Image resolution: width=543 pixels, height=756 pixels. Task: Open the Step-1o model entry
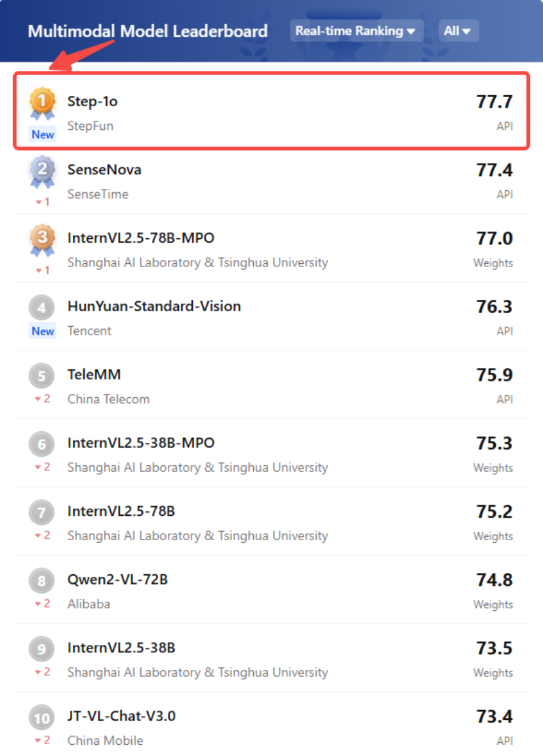pos(92,101)
